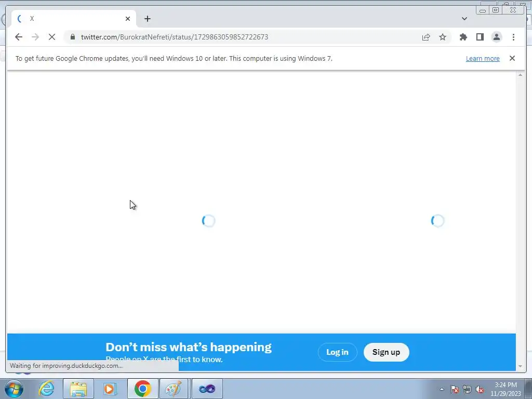Screen dimensions: 532x399
Task: Click the forward navigation arrow
Action: click(35, 37)
